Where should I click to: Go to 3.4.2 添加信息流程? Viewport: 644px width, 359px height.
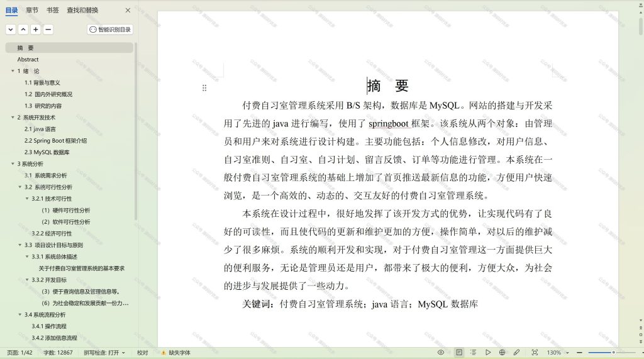(x=54, y=338)
